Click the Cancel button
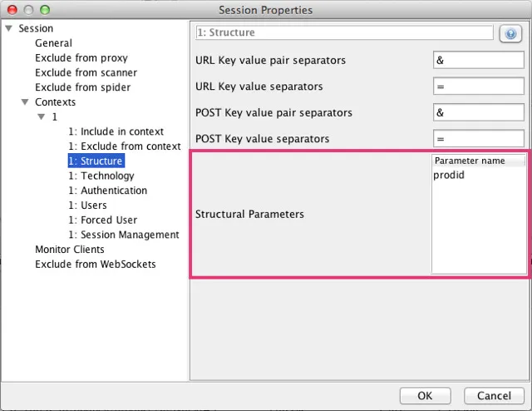 click(x=494, y=395)
